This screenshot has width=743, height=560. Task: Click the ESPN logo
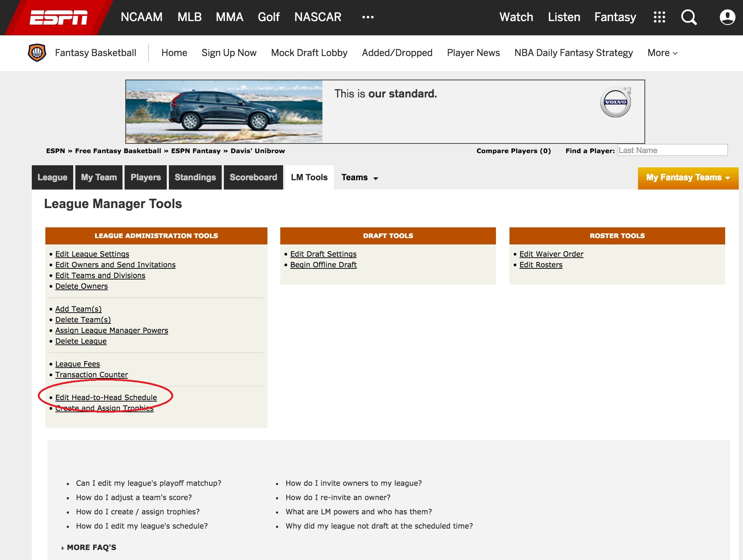point(59,17)
